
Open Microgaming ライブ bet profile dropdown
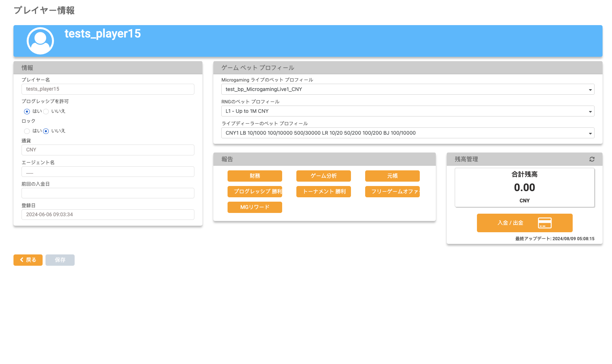(407, 89)
